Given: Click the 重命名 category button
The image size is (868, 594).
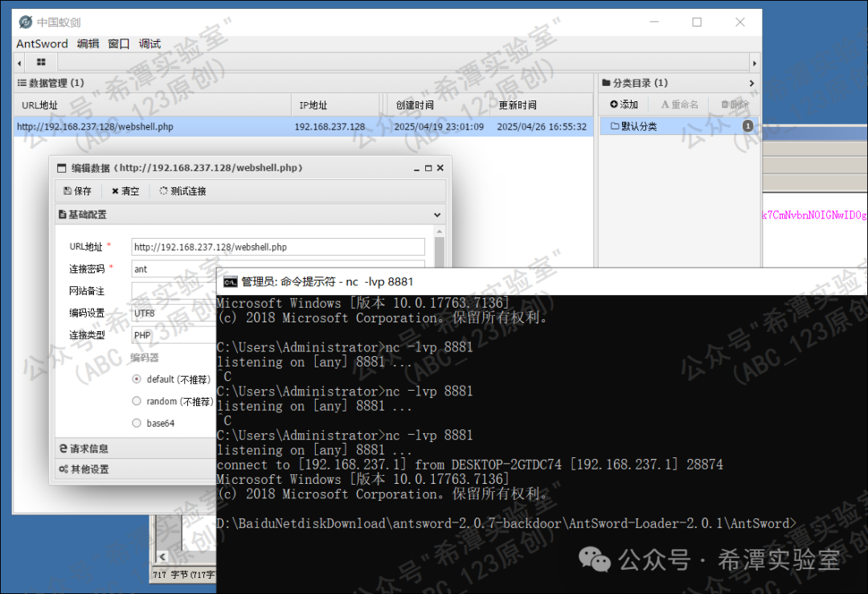Looking at the screenshot, I should point(679,104).
